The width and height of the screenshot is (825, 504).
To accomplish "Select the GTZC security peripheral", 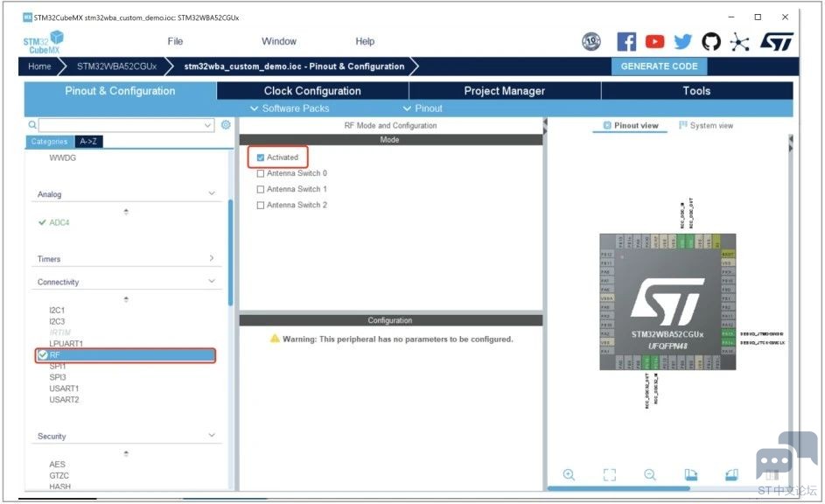I will click(59, 475).
